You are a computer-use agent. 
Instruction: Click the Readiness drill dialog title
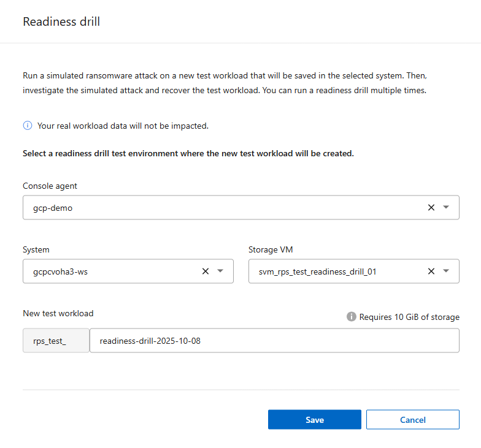pos(61,22)
